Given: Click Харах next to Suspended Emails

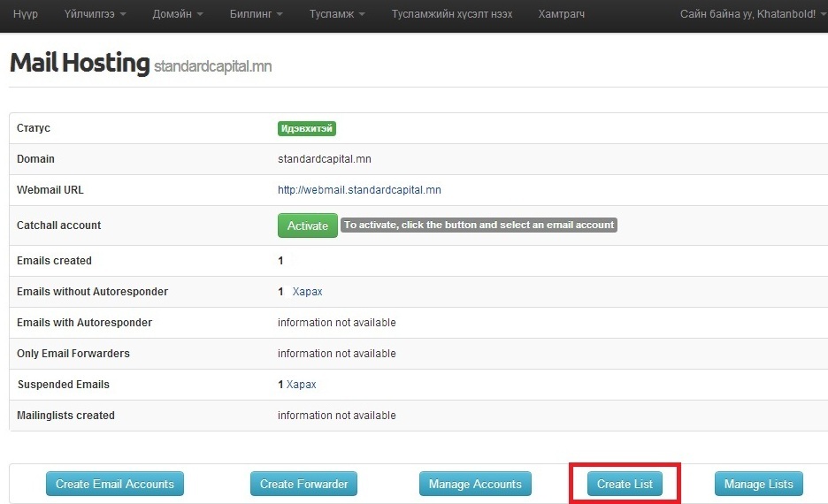Looking at the screenshot, I should coord(301,385).
